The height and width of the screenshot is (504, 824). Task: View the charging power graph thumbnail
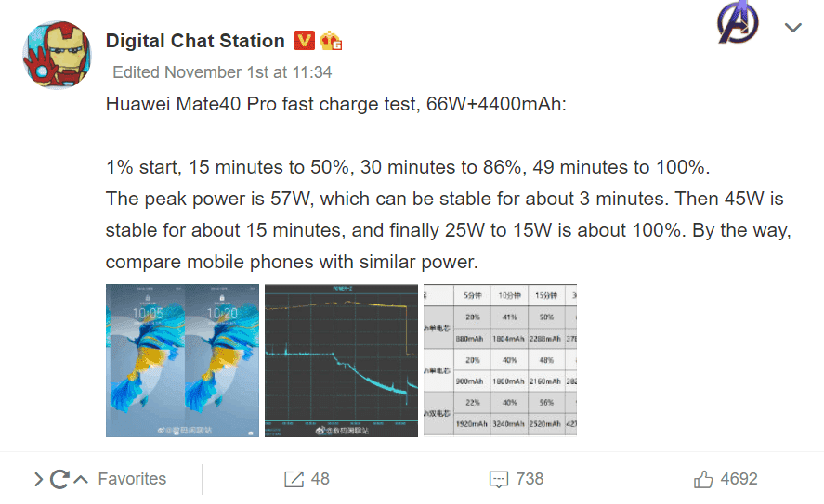tap(341, 361)
